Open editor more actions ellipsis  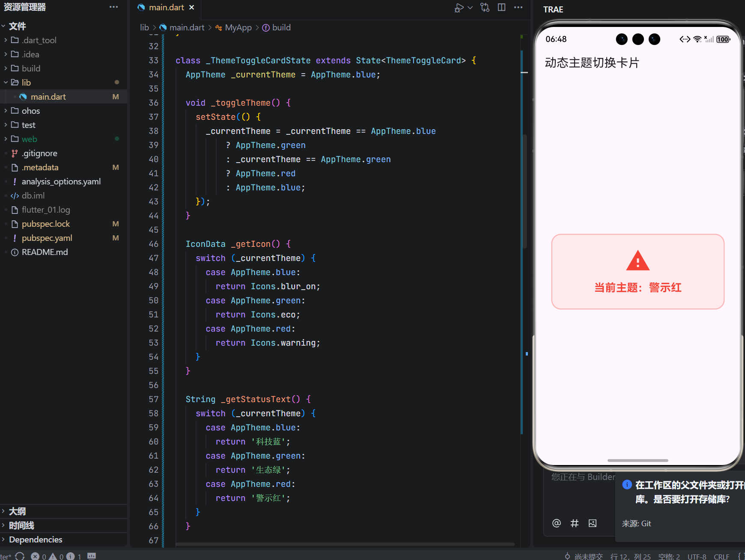tap(518, 7)
